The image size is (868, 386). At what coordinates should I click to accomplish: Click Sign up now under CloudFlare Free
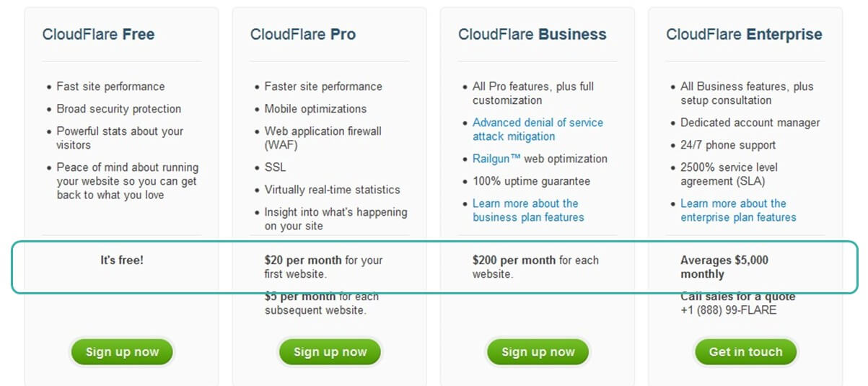[x=122, y=352]
